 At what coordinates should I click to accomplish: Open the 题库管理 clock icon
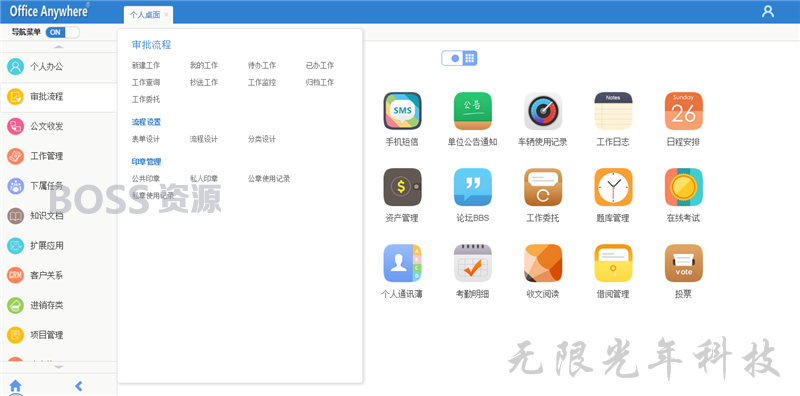[x=613, y=187]
